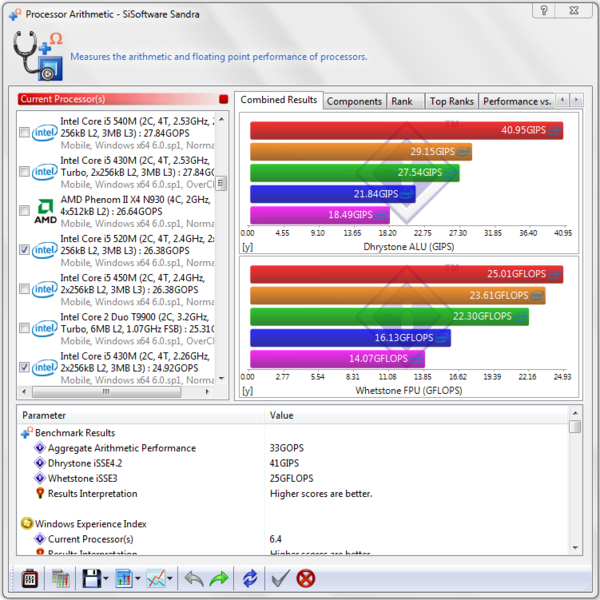Go forward with the green arrow
Viewport: 600px width, 600px height.
[218, 579]
